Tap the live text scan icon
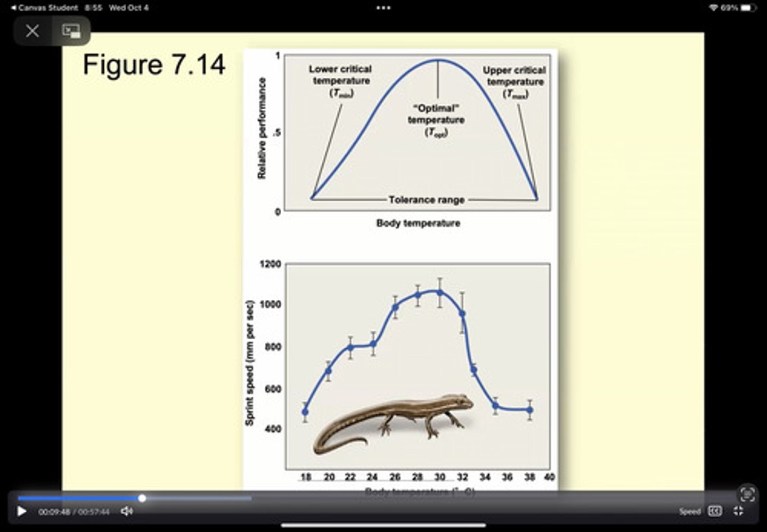The height and width of the screenshot is (532, 767). tap(747, 494)
